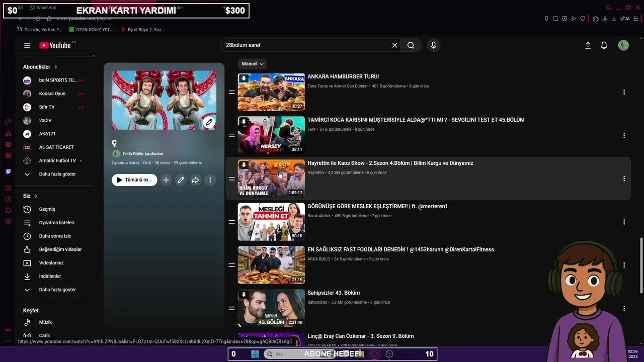
Task: Open the browser AI button
Action: (625, 19)
